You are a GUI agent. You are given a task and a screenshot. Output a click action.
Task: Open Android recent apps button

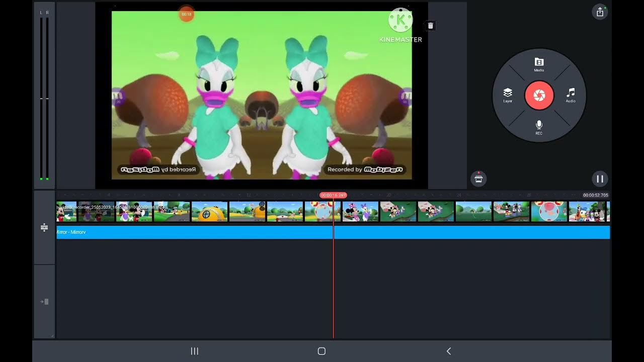pos(195,351)
